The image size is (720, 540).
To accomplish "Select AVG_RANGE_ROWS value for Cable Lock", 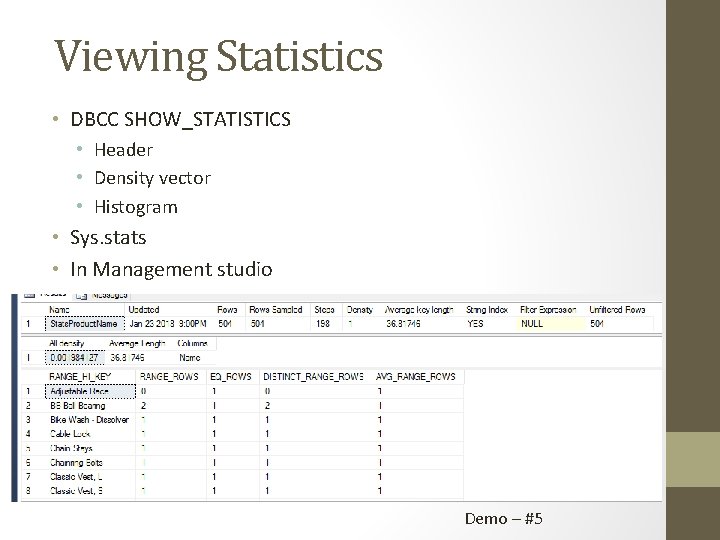I will pos(380,434).
